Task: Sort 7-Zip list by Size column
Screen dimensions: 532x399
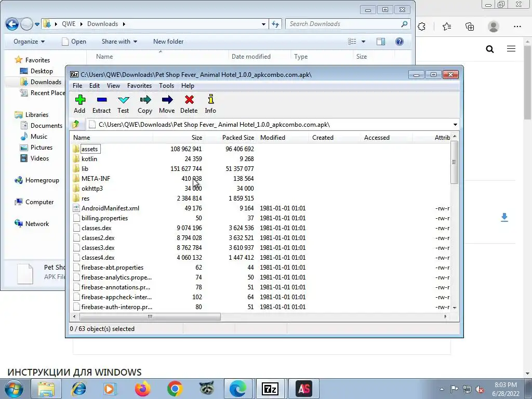Action: coord(179,137)
